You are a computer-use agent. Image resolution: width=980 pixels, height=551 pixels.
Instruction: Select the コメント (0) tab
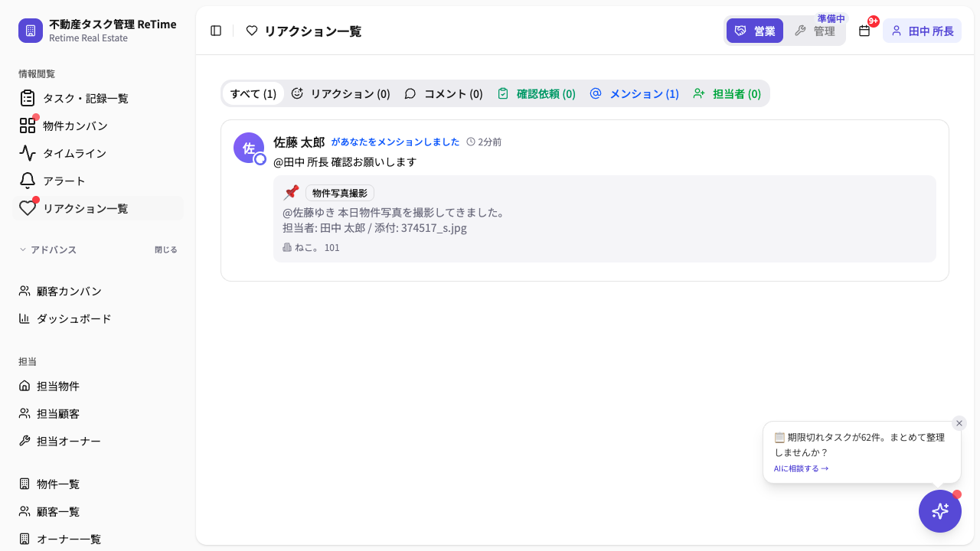443,93
